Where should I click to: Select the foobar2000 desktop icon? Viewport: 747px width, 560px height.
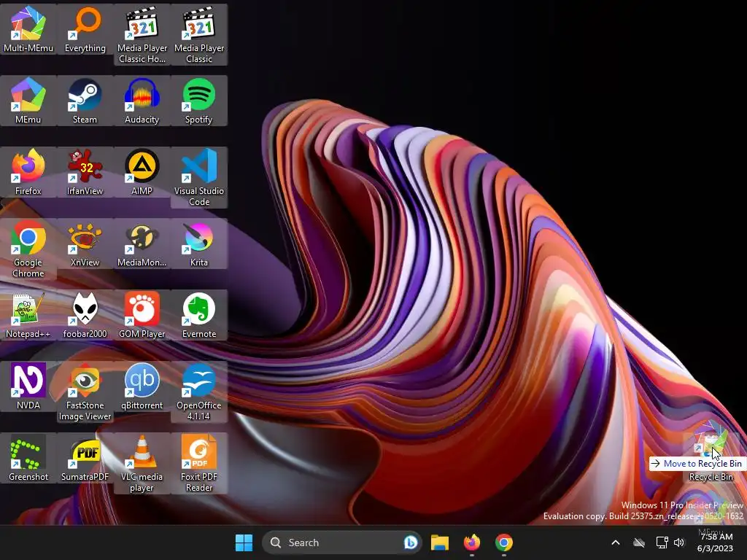tap(85, 315)
